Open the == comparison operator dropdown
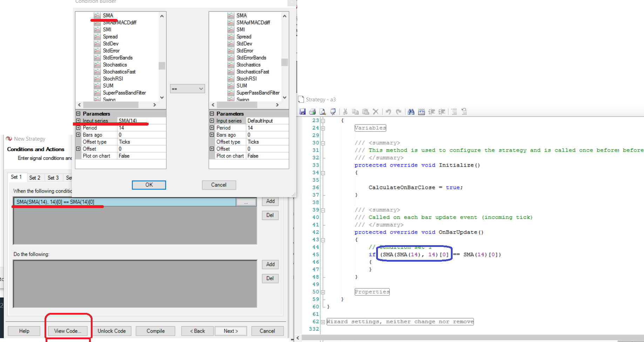The height and width of the screenshot is (342, 644). 187,89
